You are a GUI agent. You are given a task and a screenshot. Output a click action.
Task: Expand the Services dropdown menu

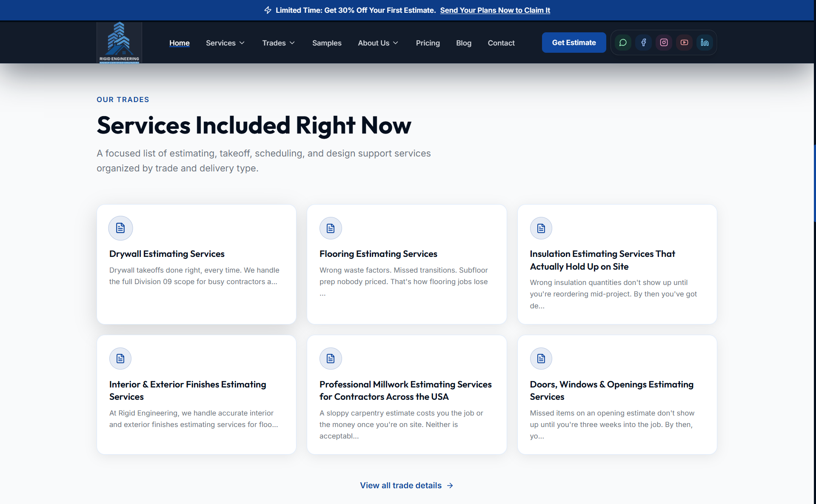(x=225, y=43)
